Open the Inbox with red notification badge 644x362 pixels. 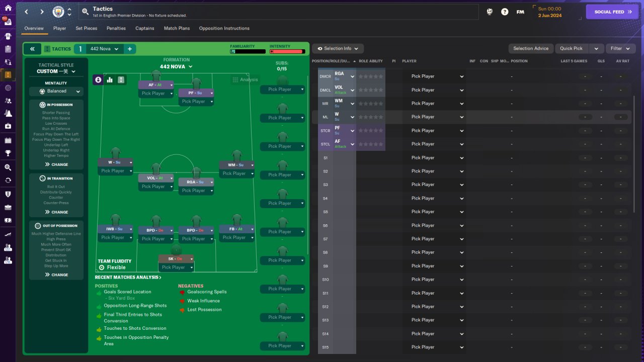(x=8, y=23)
